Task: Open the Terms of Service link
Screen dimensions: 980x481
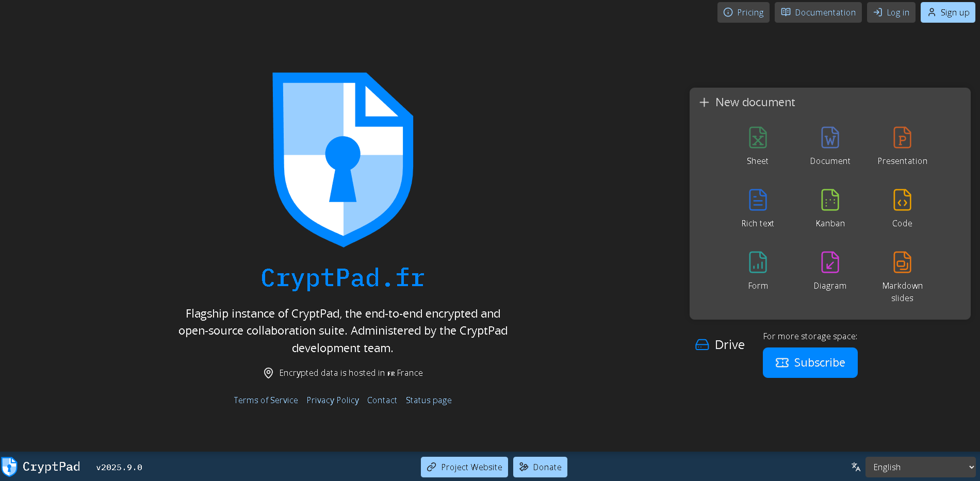Action: click(266, 400)
